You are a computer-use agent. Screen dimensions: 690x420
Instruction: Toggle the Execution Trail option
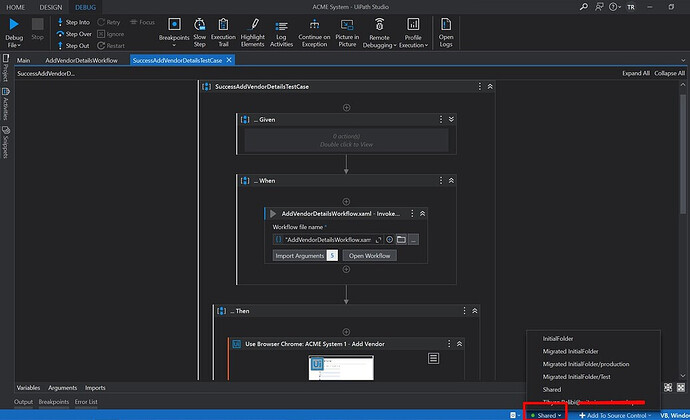point(223,32)
